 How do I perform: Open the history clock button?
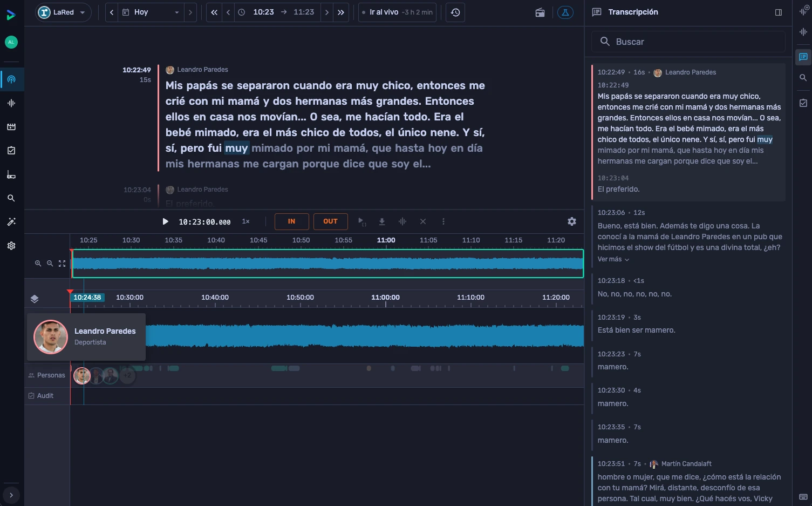455,12
